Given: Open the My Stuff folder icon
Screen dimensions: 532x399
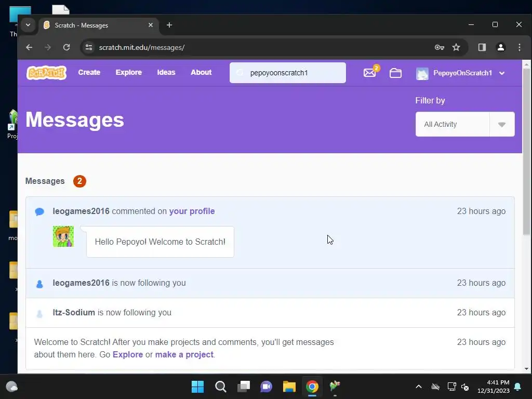Looking at the screenshot, I should click(x=395, y=73).
